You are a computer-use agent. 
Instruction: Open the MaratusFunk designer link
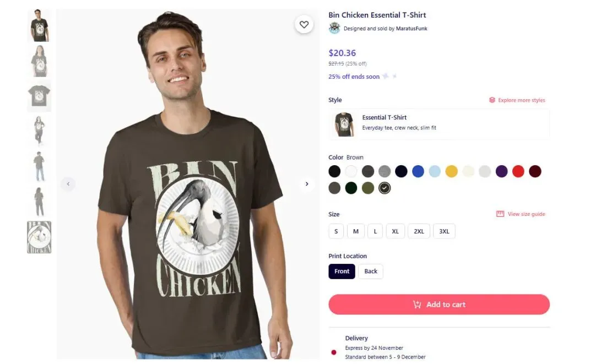click(x=412, y=29)
